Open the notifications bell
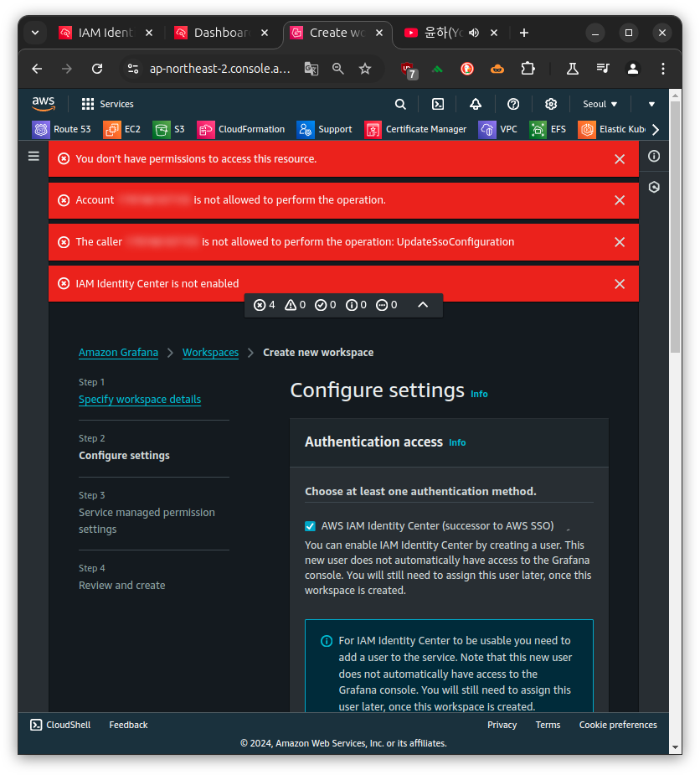700x775 pixels. pos(476,104)
